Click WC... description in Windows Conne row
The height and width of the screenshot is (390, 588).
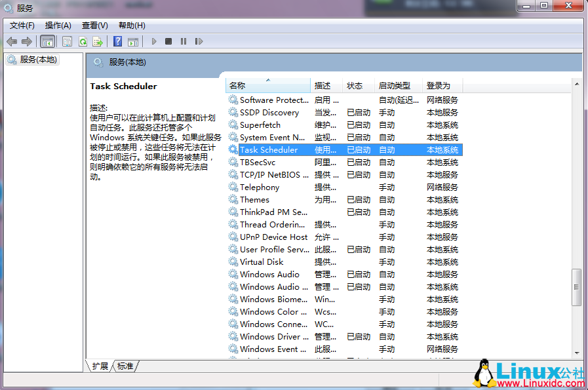point(324,324)
